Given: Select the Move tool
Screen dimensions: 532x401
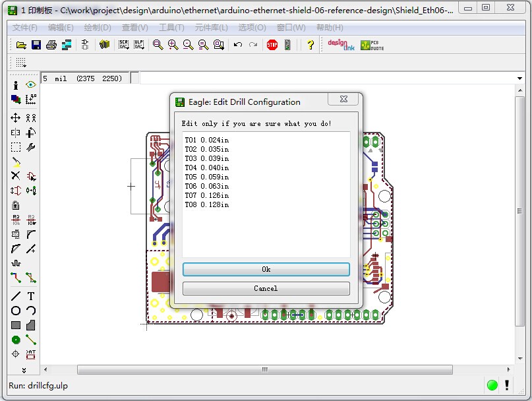Looking at the screenshot, I should pyautogui.click(x=15, y=117).
